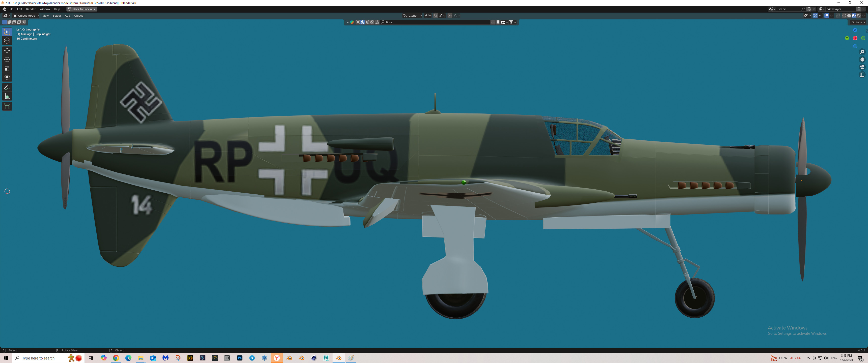
Task: Toggle show gizmo button
Action: click(x=816, y=16)
